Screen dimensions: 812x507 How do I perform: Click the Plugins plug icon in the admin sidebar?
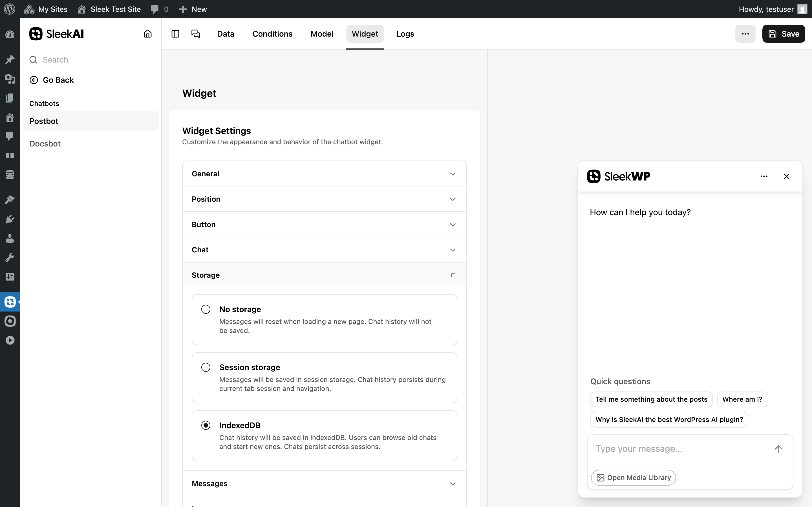(10, 219)
